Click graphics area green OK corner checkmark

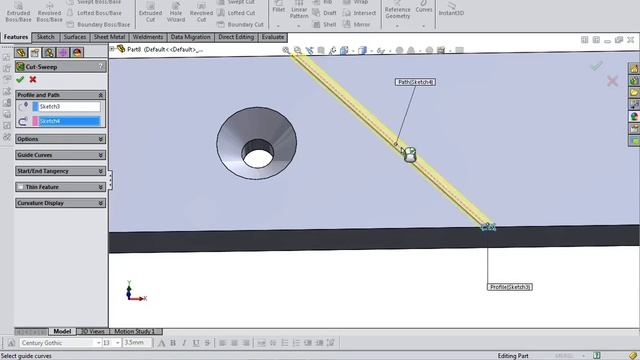click(x=597, y=66)
